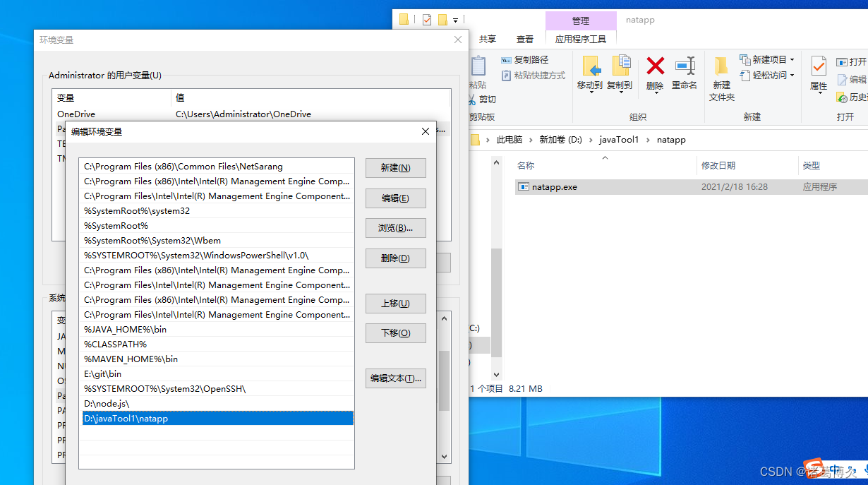This screenshot has width=868, height=485.
Task: Click the Paste clipboard icon in ribbon
Action: coord(478,66)
